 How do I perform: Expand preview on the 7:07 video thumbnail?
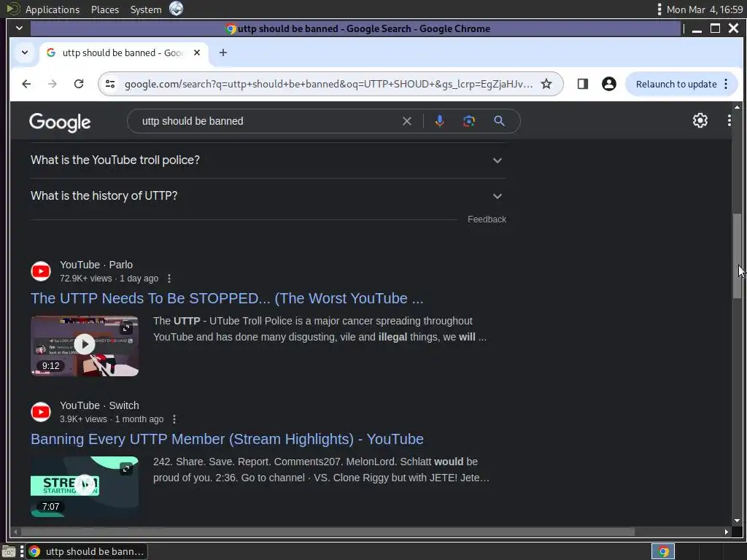pyautogui.click(x=126, y=469)
